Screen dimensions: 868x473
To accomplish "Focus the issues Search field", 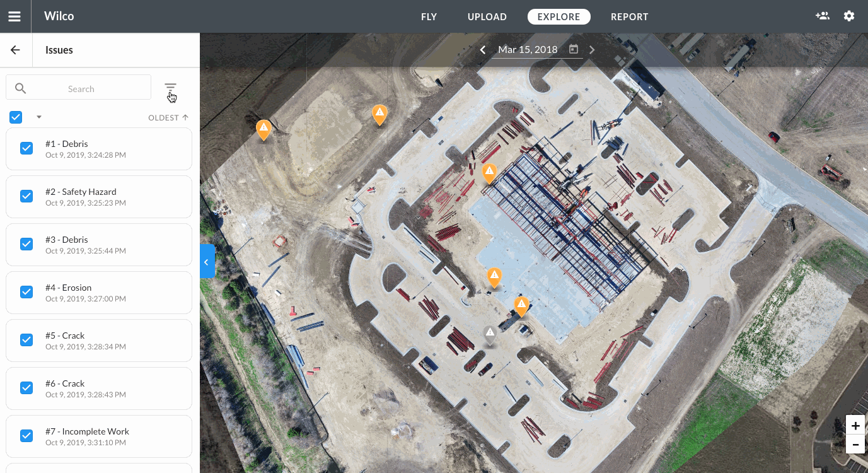I will coord(79,87).
